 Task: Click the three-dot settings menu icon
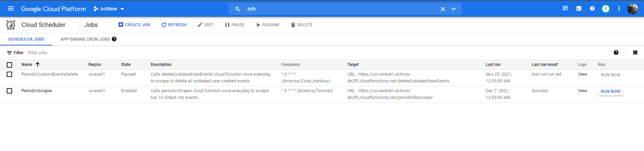tap(619, 9)
